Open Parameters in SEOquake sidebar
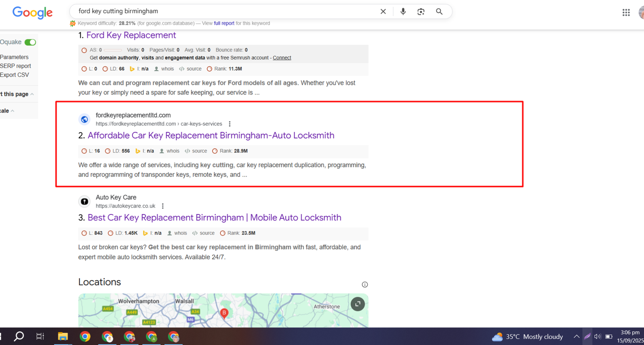This screenshot has height=345, width=644. click(x=14, y=57)
